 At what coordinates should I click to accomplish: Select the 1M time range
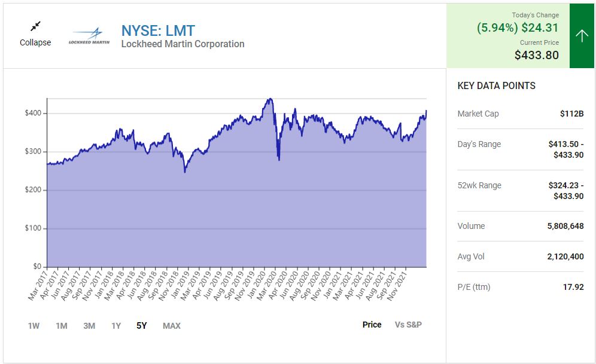pos(62,326)
